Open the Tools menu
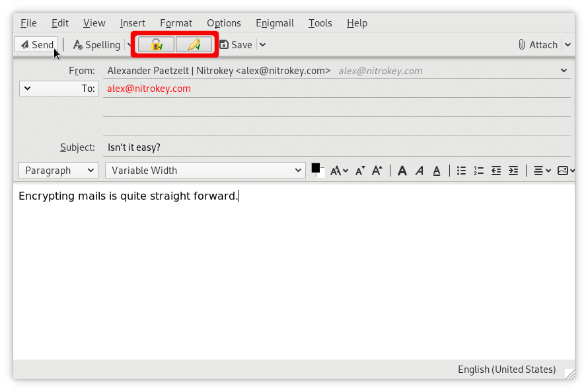588x392 pixels. (320, 23)
